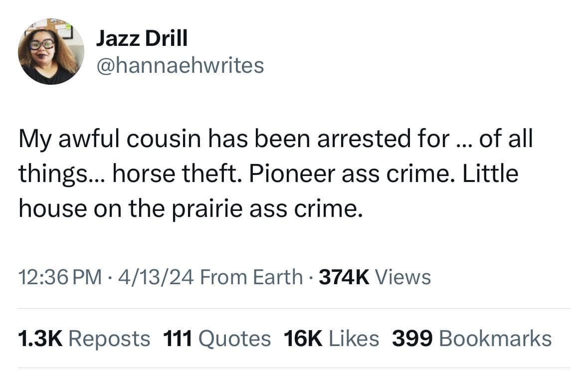Click the word 'Little' in the tweet
Viewport: 588px width, 371px height.
pos(490,175)
